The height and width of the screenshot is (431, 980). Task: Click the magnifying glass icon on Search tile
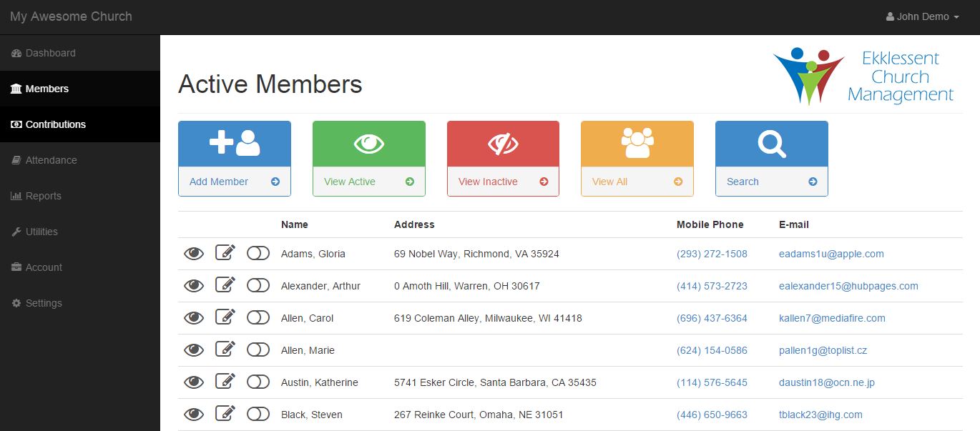772,144
